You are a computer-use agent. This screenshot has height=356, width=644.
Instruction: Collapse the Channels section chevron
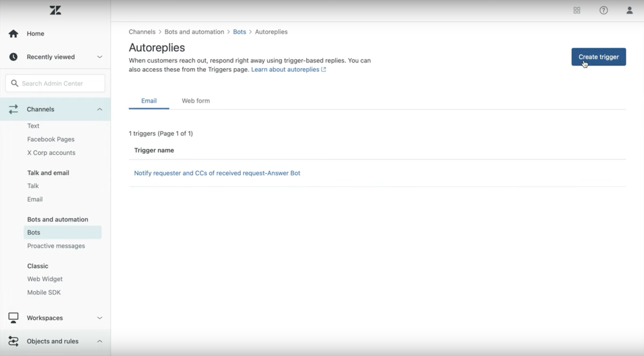(100, 109)
